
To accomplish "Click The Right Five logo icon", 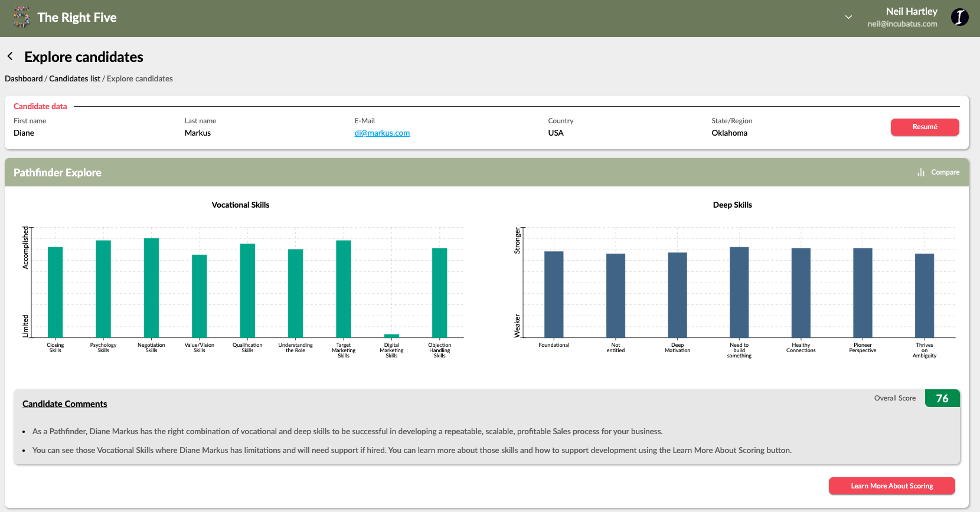I will pyautogui.click(x=22, y=17).
